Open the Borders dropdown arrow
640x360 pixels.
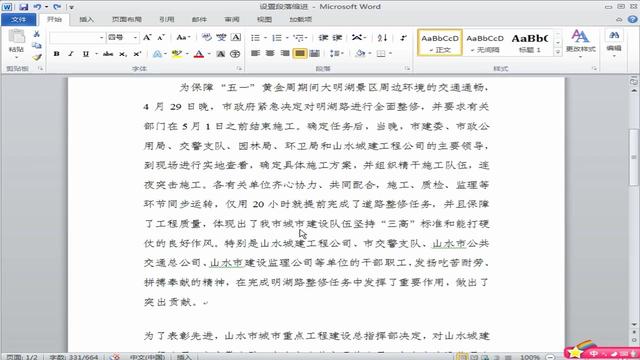point(391,53)
